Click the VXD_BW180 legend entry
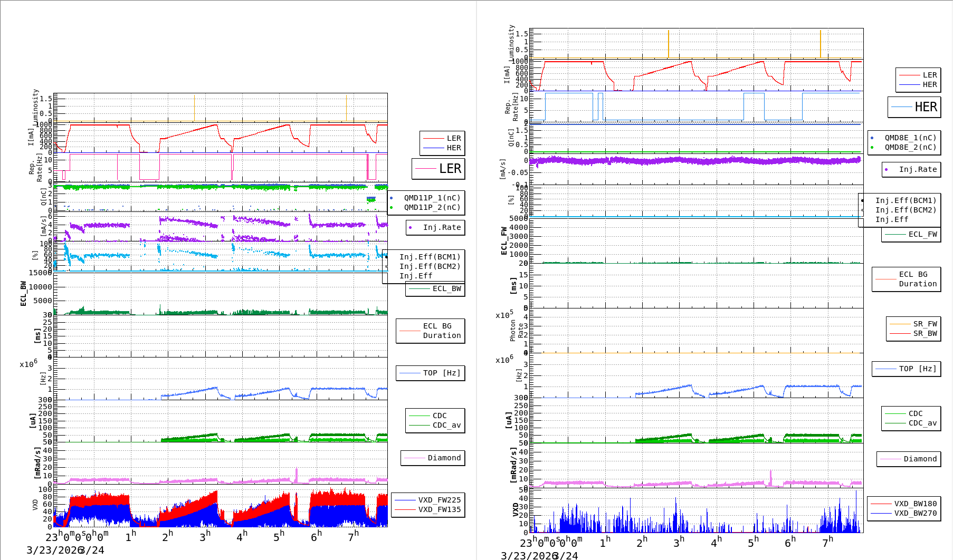The image size is (953, 560). pos(915,504)
